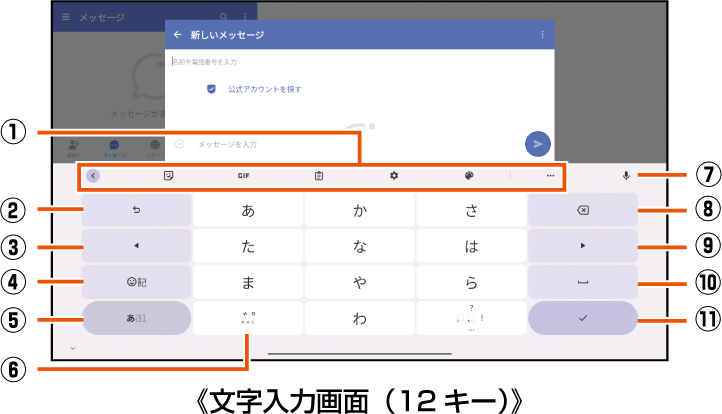The height and width of the screenshot is (414, 722).
Task: Tap the あ key
Action: point(248,210)
